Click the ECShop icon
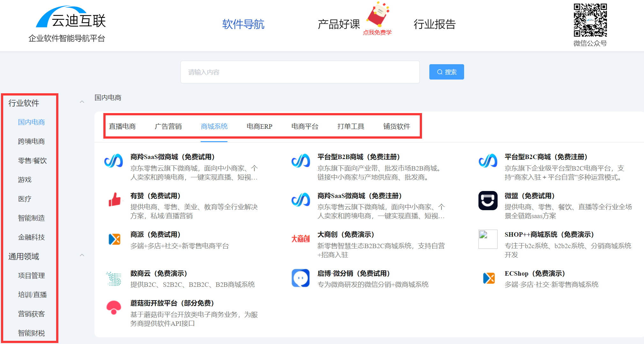Screen dimensions: 644x344 [x=489, y=278]
